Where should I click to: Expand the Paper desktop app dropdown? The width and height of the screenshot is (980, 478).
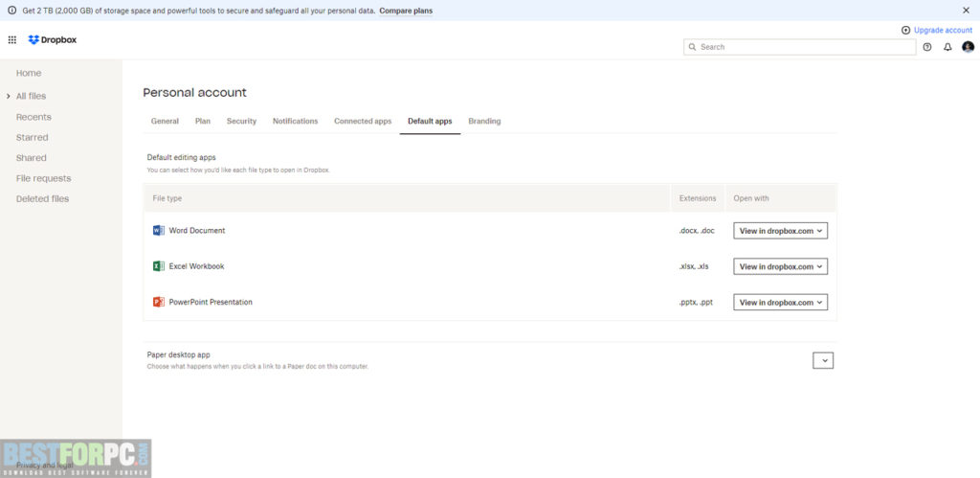tap(823, 360)
